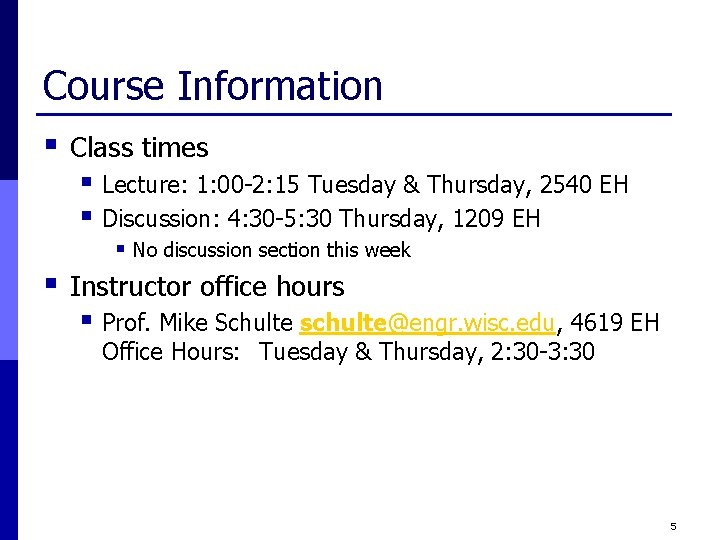
Task: Select the Office Hours Tuesday & Thursday line
Action: pyautogui.click(x=348, y=352)
